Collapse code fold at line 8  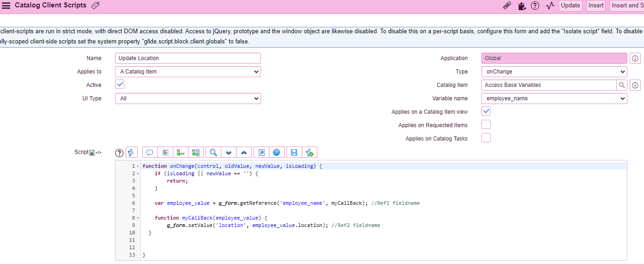[x=138, y=218]
